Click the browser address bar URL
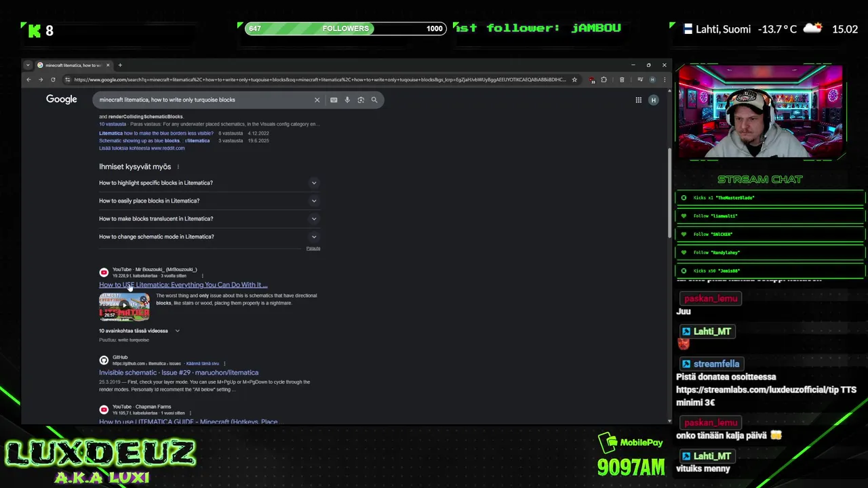The height and width of the screenshot is (488, 868). click(x=319, y=79)
